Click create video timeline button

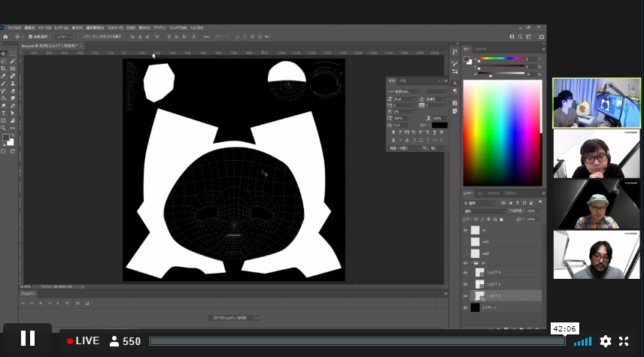click(x=230, y=318)
